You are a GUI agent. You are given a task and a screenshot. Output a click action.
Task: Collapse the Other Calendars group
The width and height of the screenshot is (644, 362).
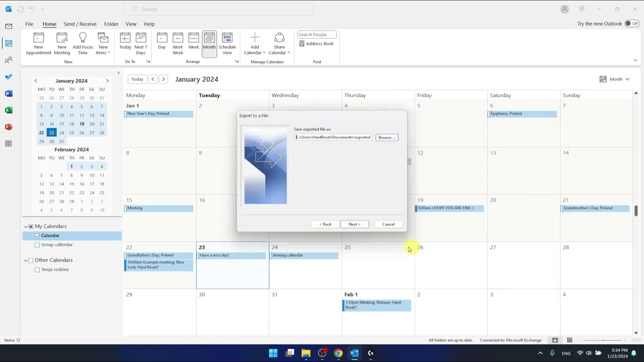click(26, 260)
